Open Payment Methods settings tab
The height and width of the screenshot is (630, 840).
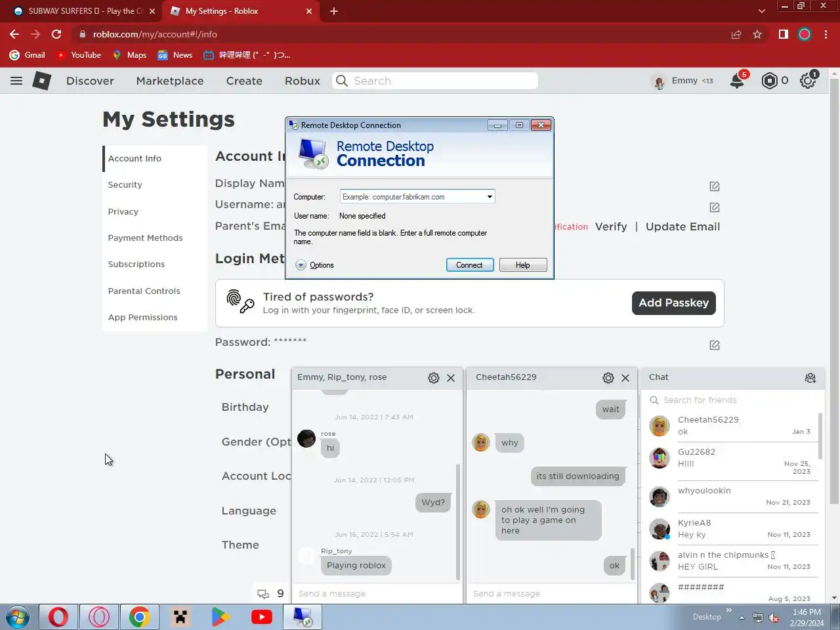pyautogui.click(x=155, y=238)
